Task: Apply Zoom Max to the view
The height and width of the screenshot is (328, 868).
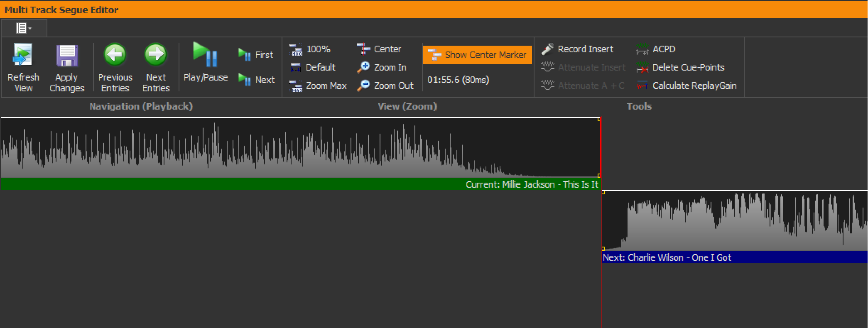Action: 318,86
